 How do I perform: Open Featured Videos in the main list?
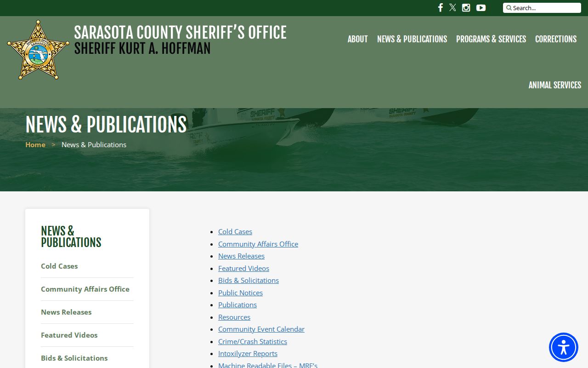click(x=243, y=268)
